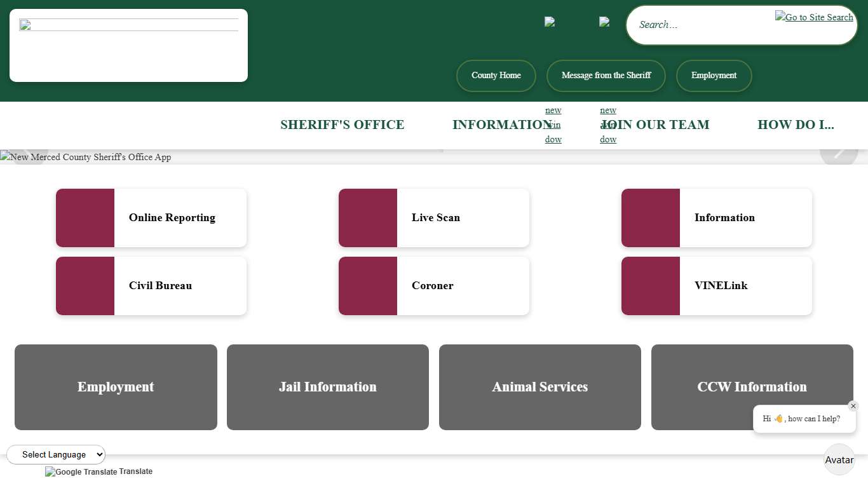Focus the Search text field
This screenshot has width=868, height=488.
[699, 25]
